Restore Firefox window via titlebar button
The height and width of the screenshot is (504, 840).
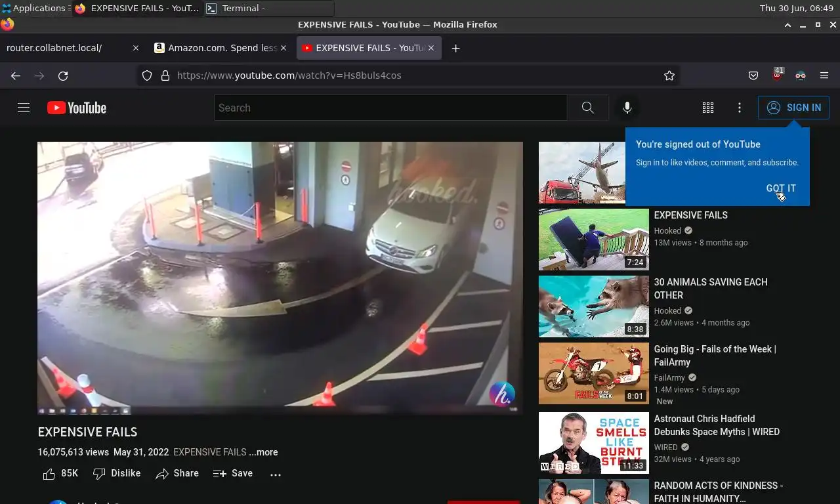click(x=818, y=25)
